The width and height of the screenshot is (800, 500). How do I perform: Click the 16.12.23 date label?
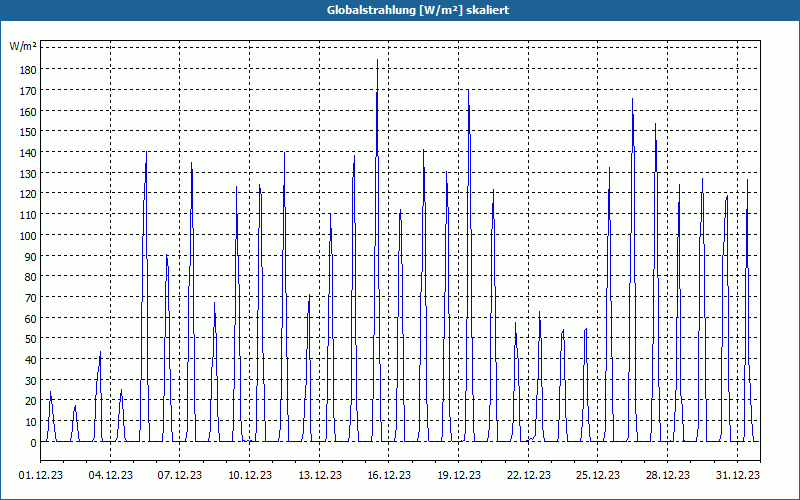389,475
